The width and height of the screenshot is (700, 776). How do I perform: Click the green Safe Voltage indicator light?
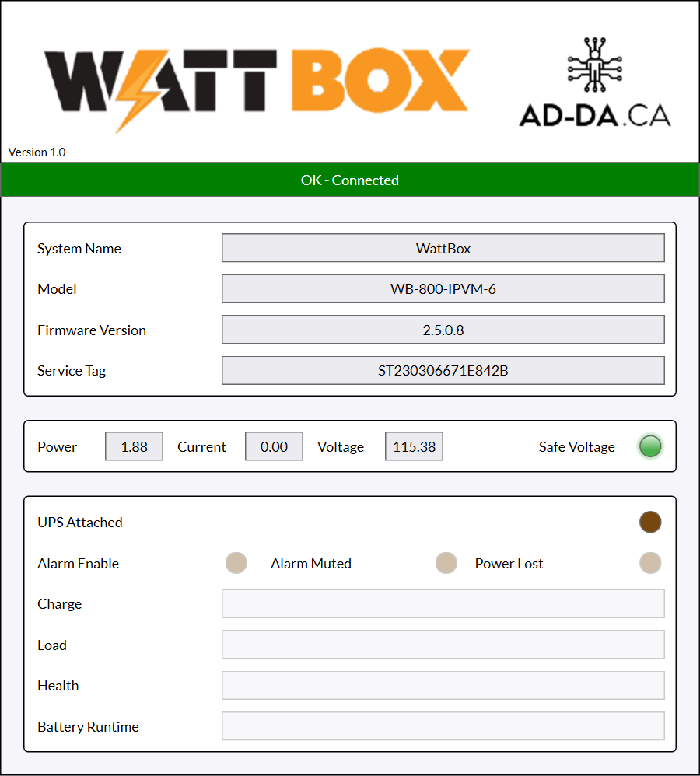(650, 446)
